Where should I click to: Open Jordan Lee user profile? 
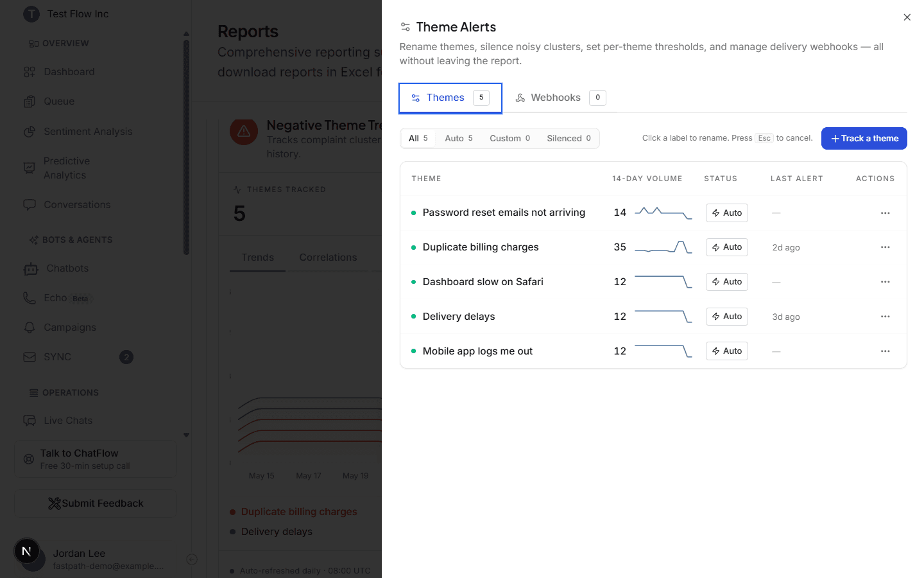point(96,559)
